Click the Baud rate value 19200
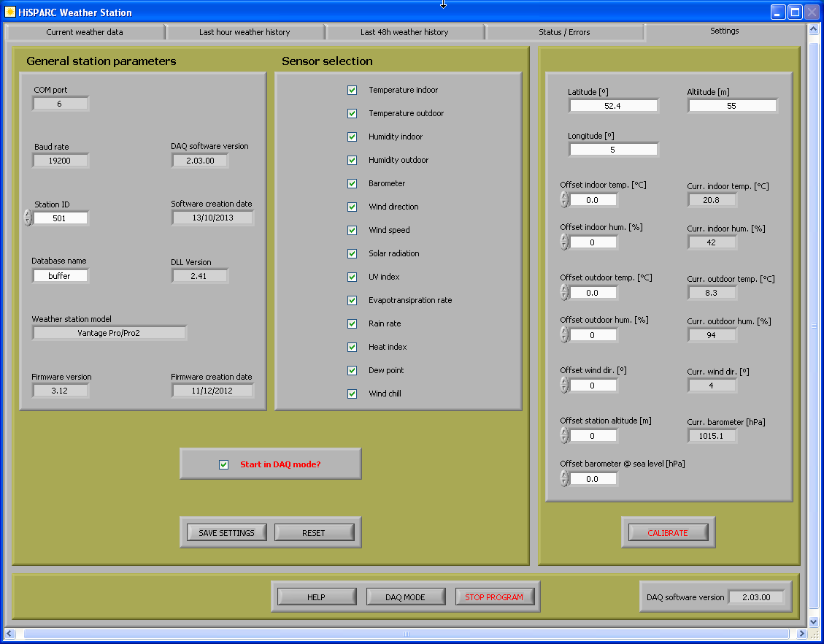Image resolution: width=824 pixels, height=644 pixels. (60, 161)
